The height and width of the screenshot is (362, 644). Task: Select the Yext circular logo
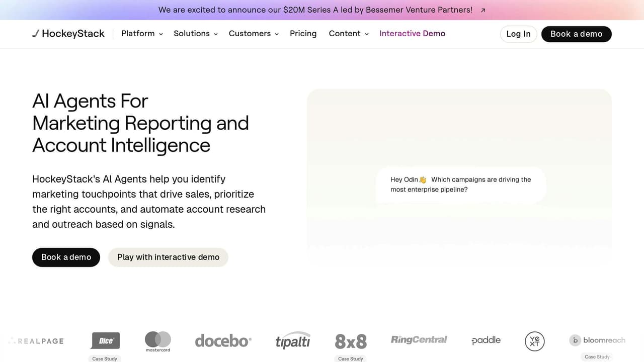tap(534, 341)
